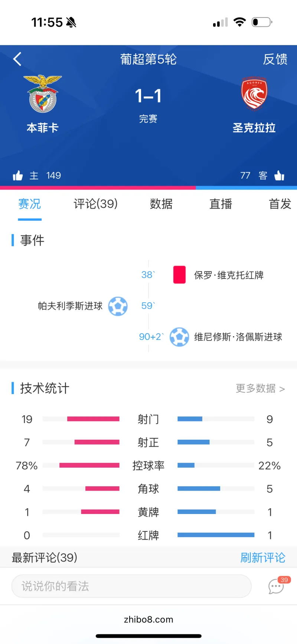The width and height of the screenshot is (297, 644).
Task: Tap the back arrow icon
Action: click(x=17, y=59)
